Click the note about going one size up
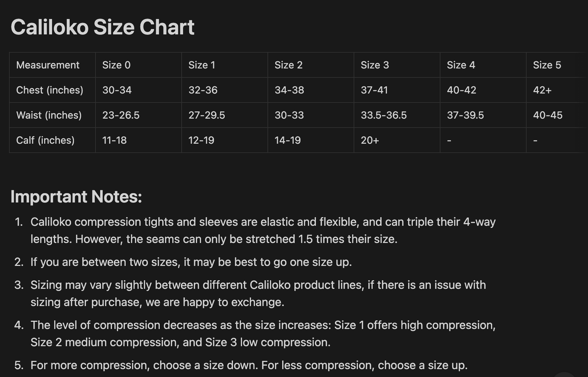The height and width of the screenshot is (377, 588). click(191, 262)
